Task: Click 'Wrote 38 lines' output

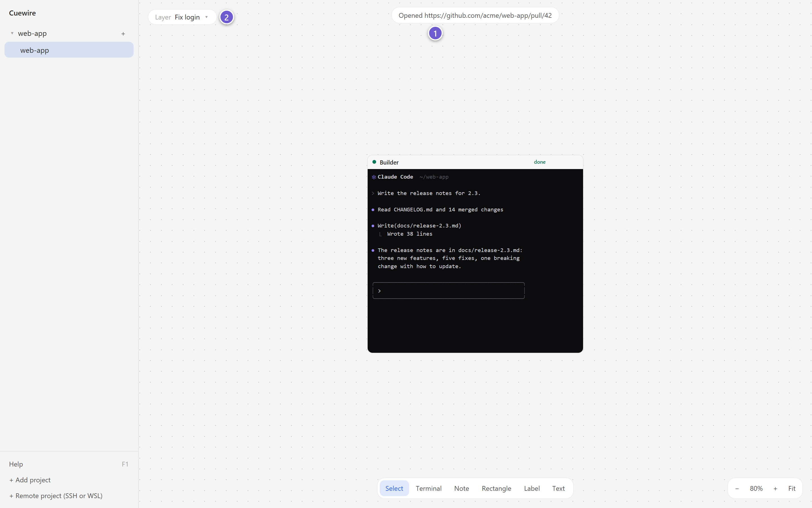Action: 409,234
